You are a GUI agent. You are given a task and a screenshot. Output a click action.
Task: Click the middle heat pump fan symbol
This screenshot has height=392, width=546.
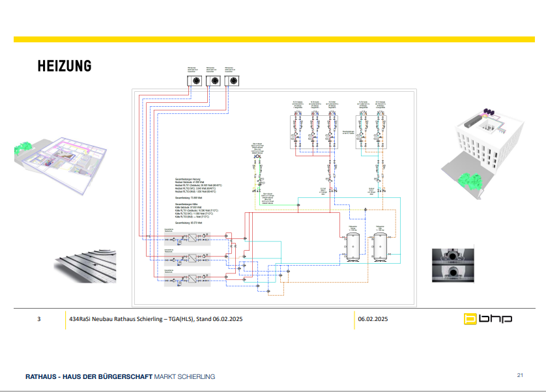pyautogui.click(x=212, y=81)
